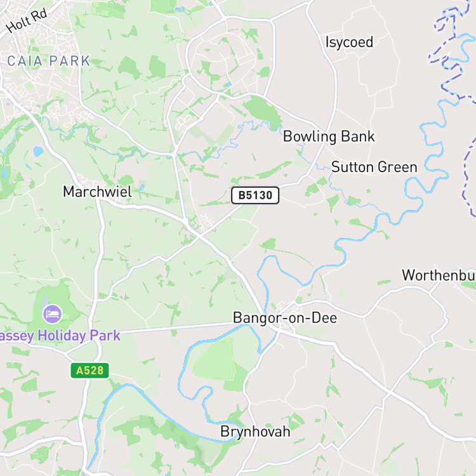Select the green A528 road badge
The image size is (476, 476).
(89, 371)
